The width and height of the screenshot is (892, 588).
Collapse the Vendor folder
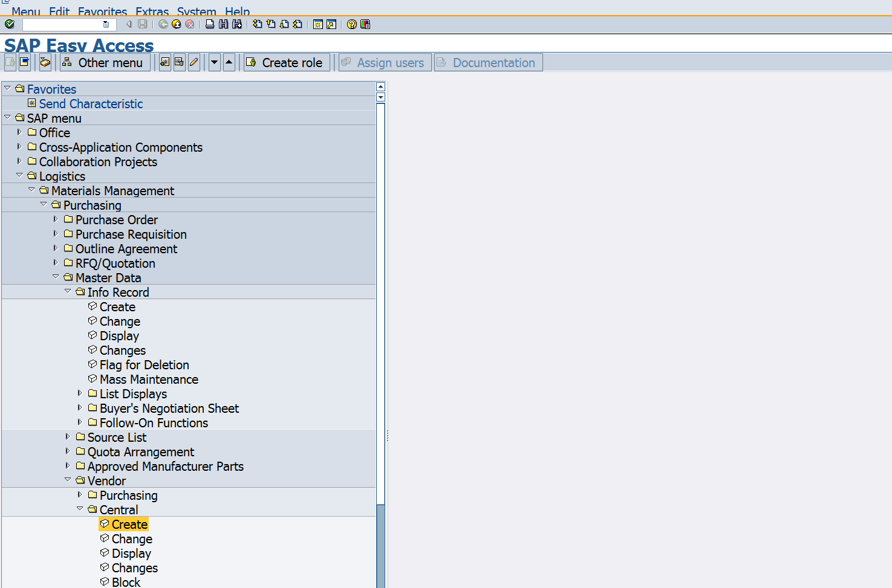[x=68, y=480]
